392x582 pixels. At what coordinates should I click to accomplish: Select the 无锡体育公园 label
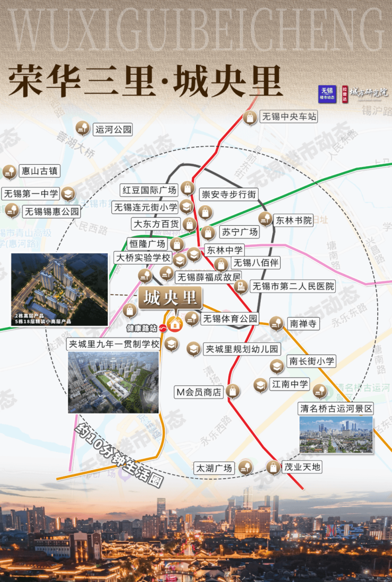click(230, 319)
